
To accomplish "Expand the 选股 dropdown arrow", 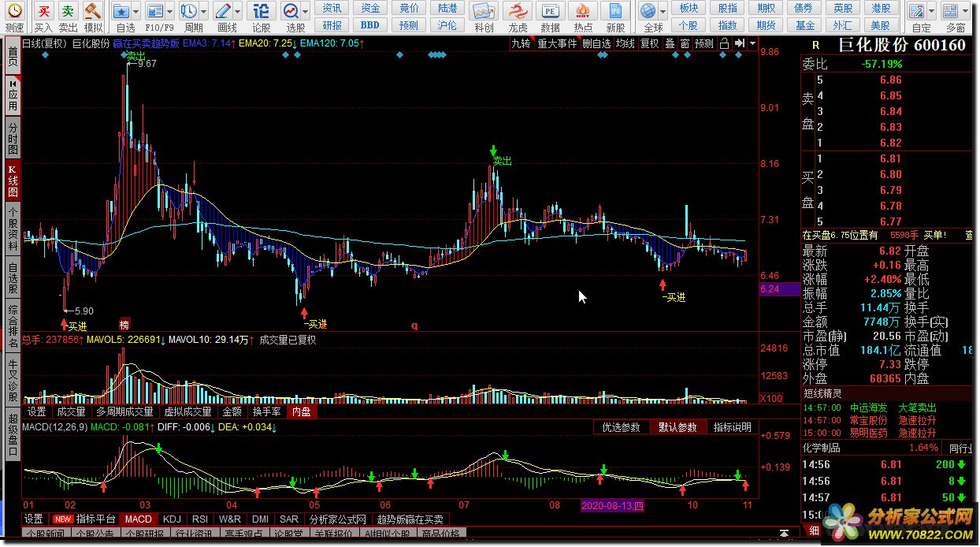I will point(305,12).
